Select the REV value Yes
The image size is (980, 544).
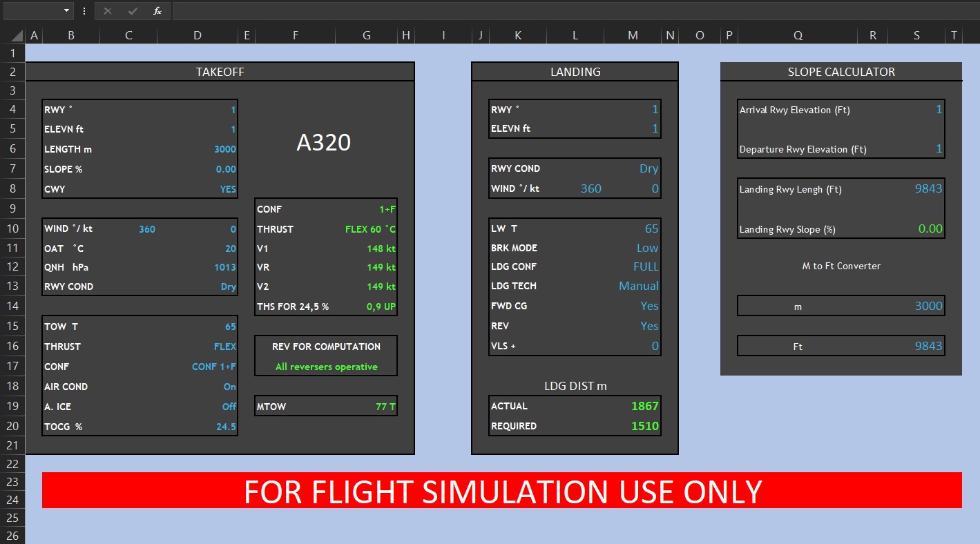click(650, 326)
